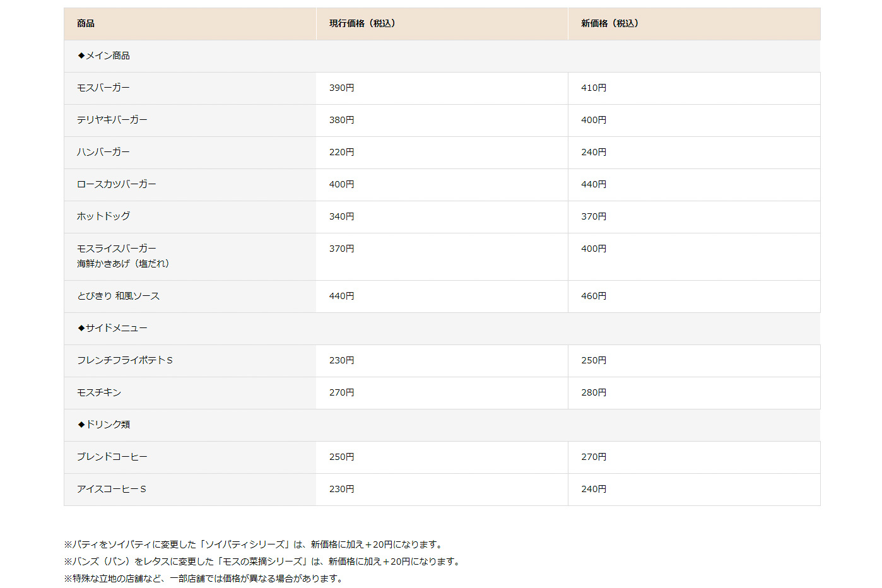Select the モスライスバーガー product name
This screenshot has width=882, height=588.
(x=117, y=249)
